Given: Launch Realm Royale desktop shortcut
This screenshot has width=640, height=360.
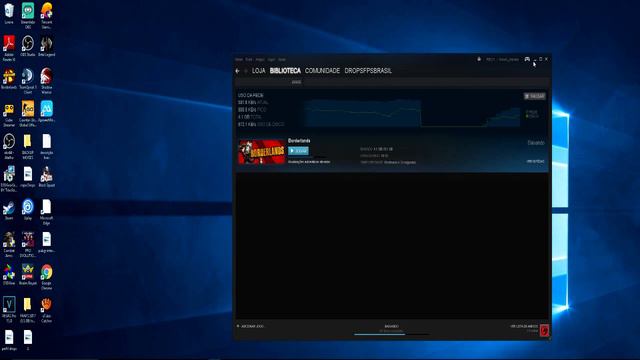Looking at the screenshot, I should tap(28, 275).
